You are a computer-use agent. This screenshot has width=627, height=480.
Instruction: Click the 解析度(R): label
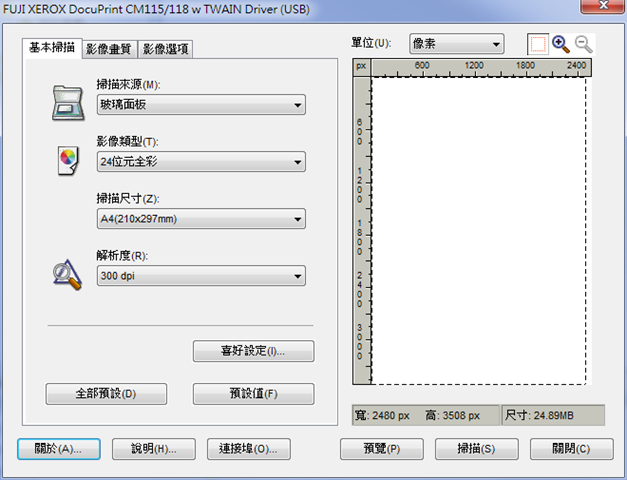[x=122, y=256]
